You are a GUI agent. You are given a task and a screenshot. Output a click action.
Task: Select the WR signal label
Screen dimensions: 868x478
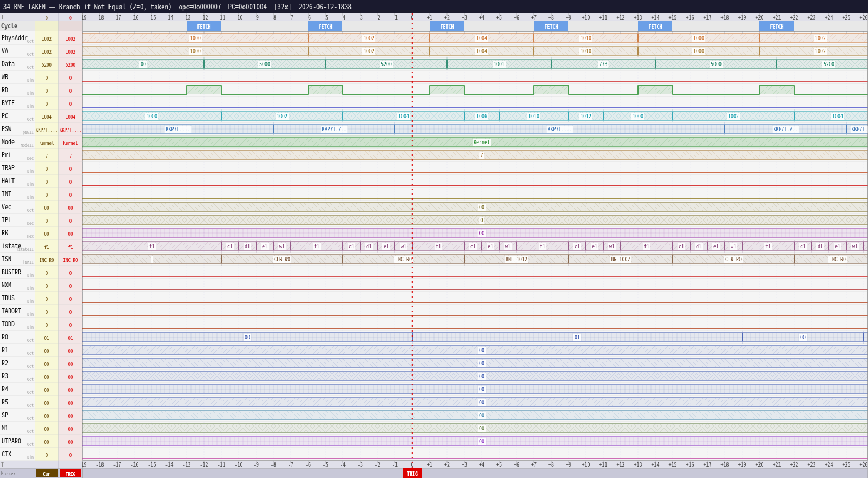[5, 77]
